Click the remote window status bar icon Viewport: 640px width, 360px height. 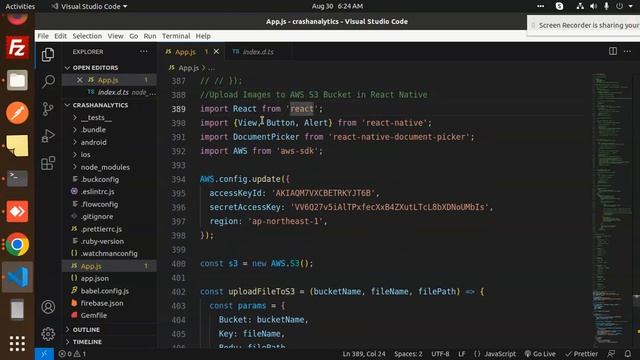coord(44,354)
